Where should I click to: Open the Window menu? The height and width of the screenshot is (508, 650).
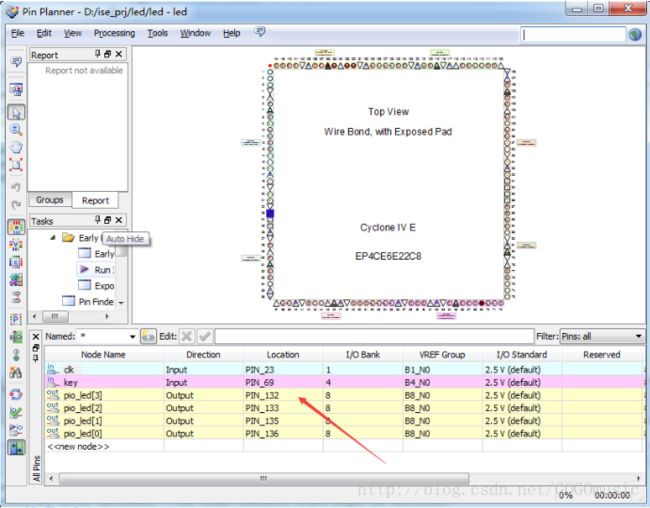195,33
